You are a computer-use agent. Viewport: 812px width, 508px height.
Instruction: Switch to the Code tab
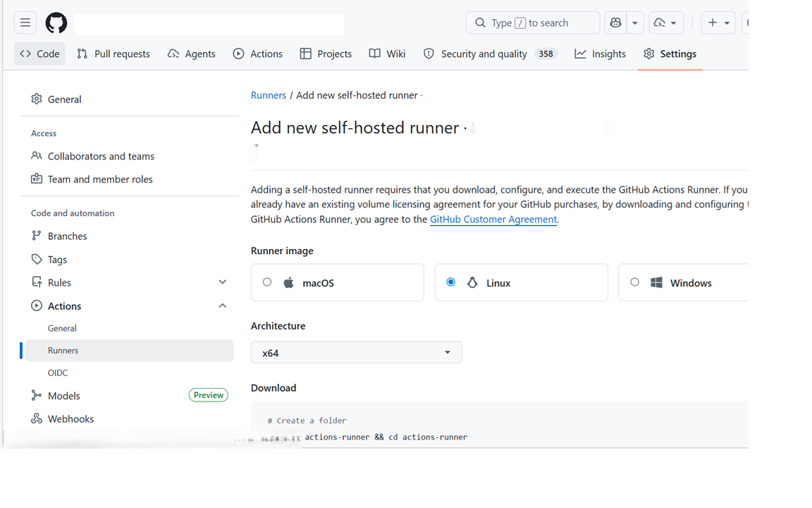pos(40,54)
